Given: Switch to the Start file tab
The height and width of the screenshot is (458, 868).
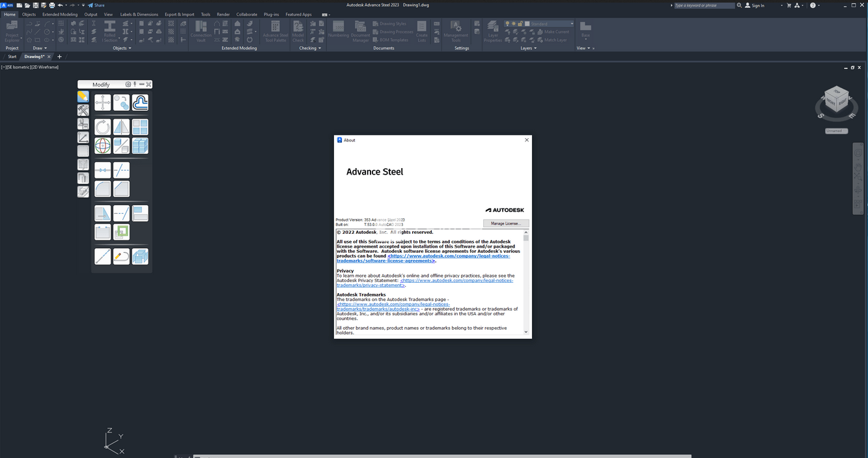Looking at the screenshot, I should coord(12,57).
